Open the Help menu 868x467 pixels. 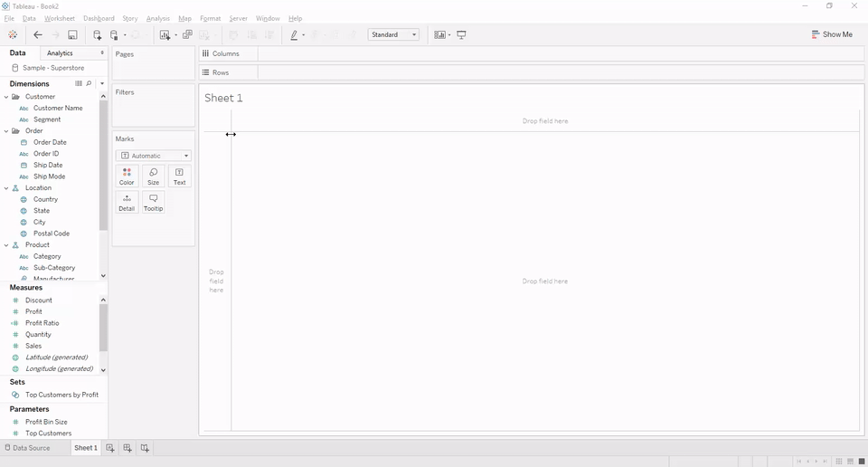click(x=295, y=18)
